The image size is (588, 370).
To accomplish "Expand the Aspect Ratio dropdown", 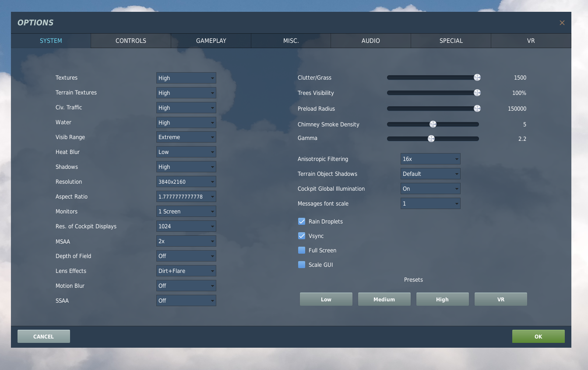I will (186, 196).
